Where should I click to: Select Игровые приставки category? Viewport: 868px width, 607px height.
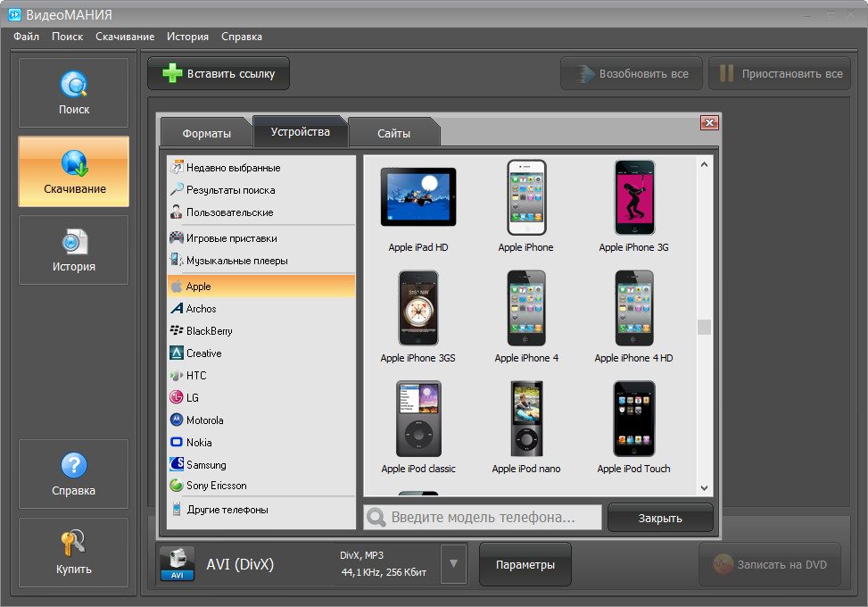pyautogui.click(x=260, y=238)
